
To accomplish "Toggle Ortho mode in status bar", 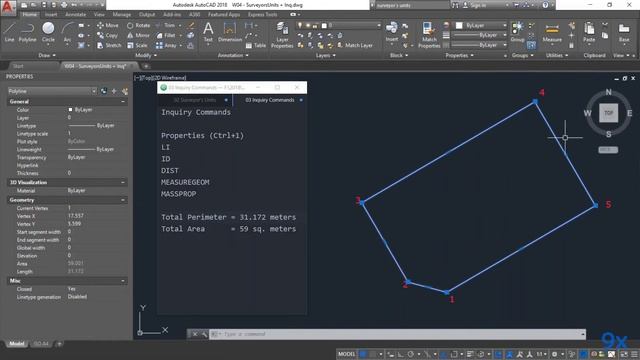I will click(400, 354).
